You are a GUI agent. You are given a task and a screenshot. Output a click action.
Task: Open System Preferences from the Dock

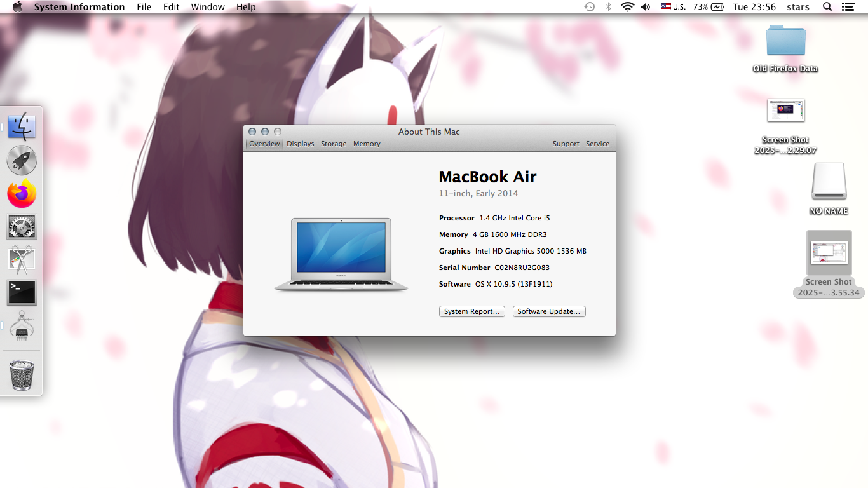coord(22,227)
